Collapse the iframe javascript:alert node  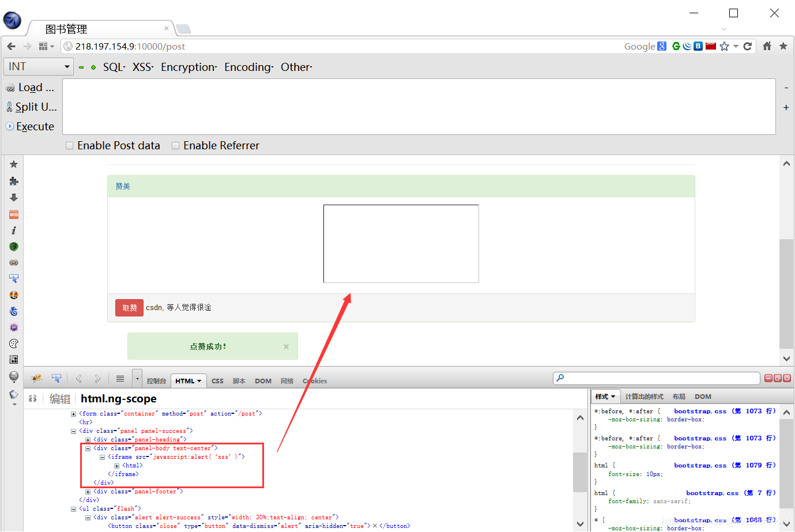[x=102, y=457]
